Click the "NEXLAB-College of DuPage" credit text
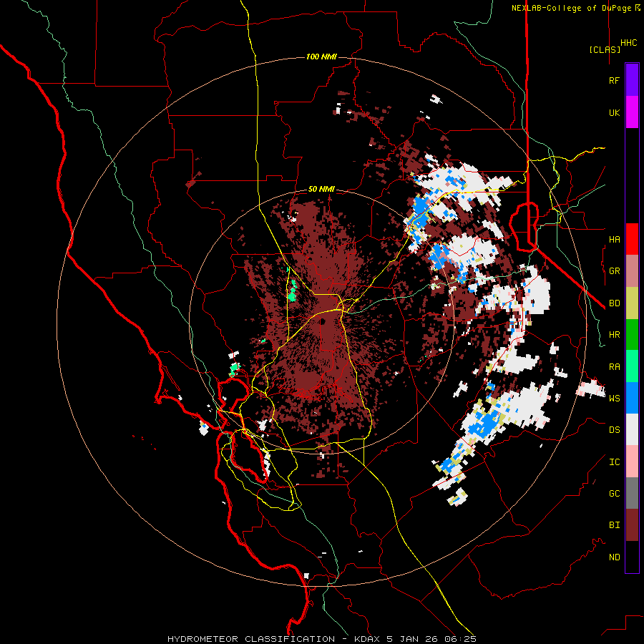This screenshot has width=644, height=644. 572,8
